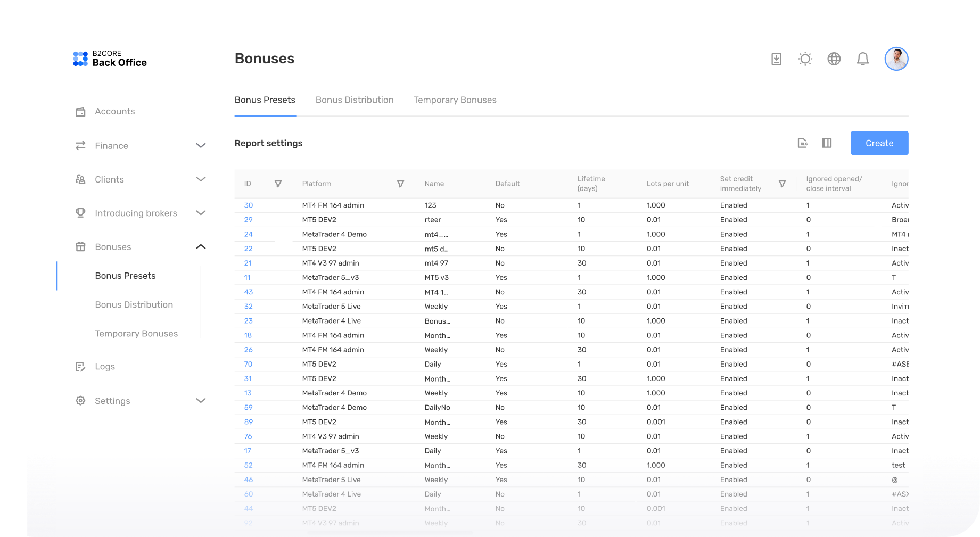The image size is (980, 537).
Task: Expand the Clients menu chevron
Action: 201,179
